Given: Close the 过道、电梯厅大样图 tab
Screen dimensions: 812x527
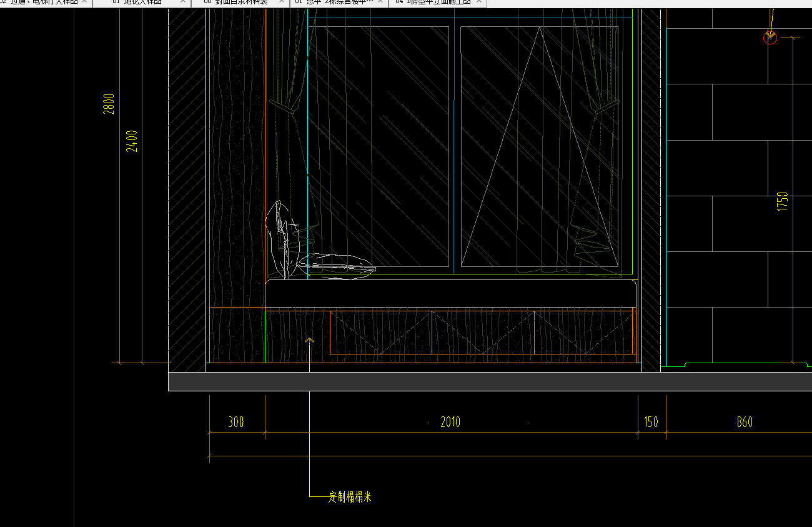Looking at the screenshot, I should 86,2.
